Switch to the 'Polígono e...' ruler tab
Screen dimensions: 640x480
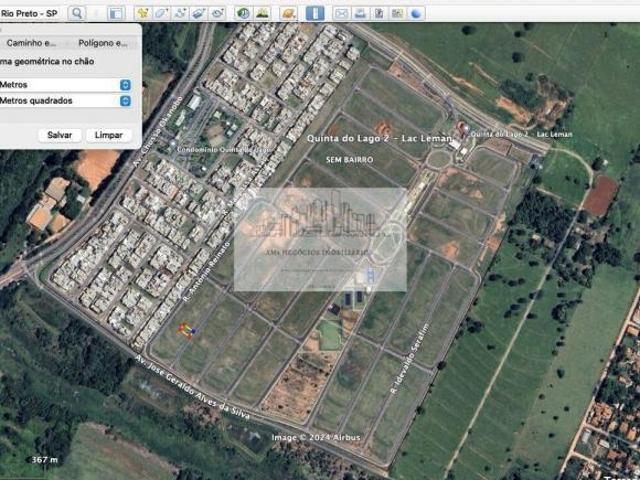coord(103,43)
